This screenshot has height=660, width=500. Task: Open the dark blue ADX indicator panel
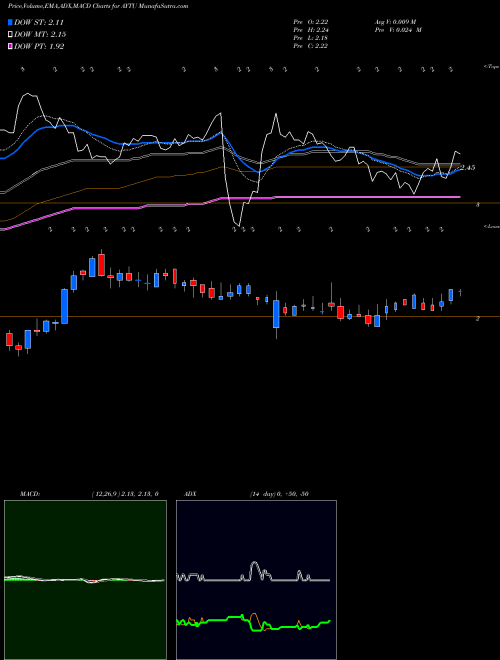(x=256, y=580)
